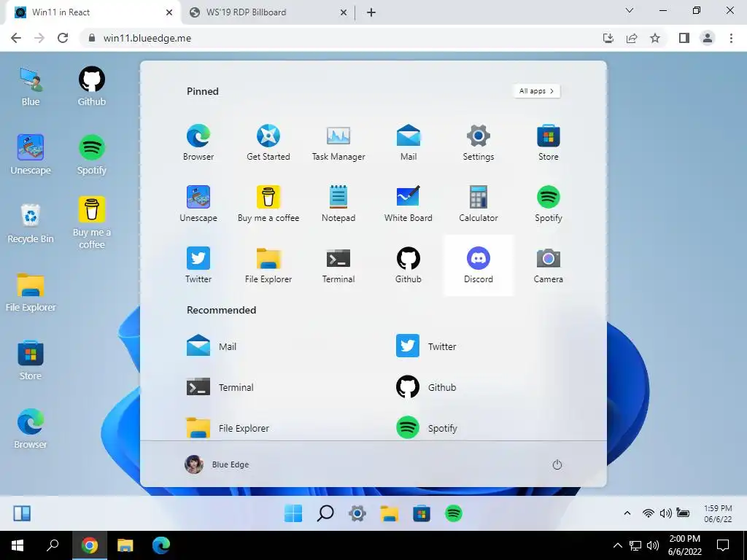
Task: Click the power button in Start menu
Action: pos(557,464)
